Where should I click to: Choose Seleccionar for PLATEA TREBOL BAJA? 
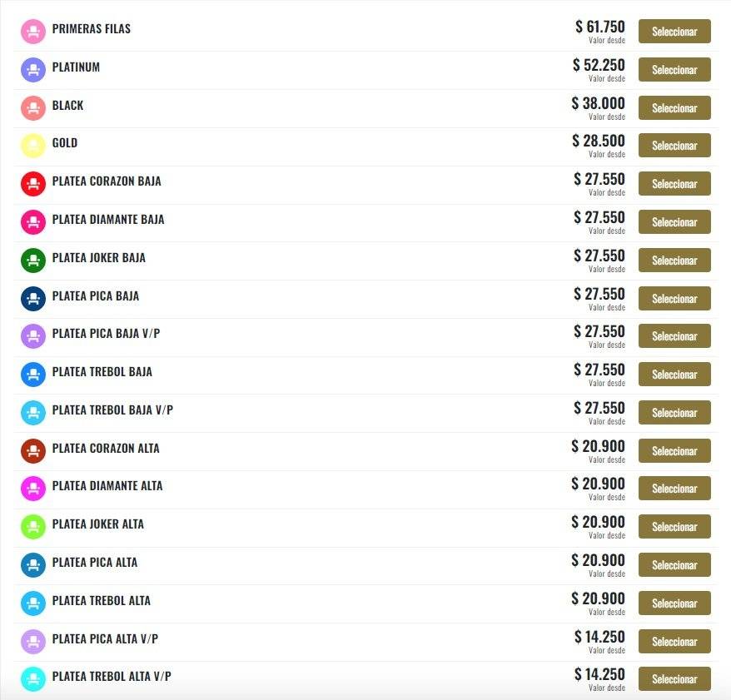tap(674, 375)
